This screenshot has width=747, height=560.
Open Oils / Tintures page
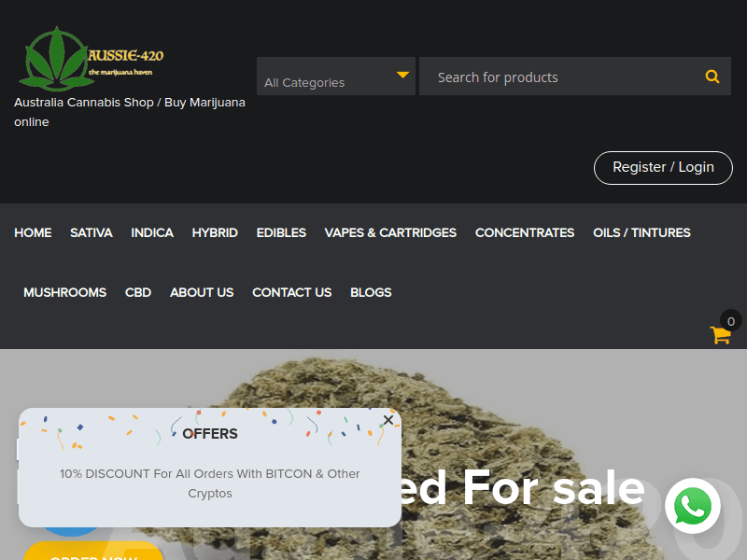point(641,232)
